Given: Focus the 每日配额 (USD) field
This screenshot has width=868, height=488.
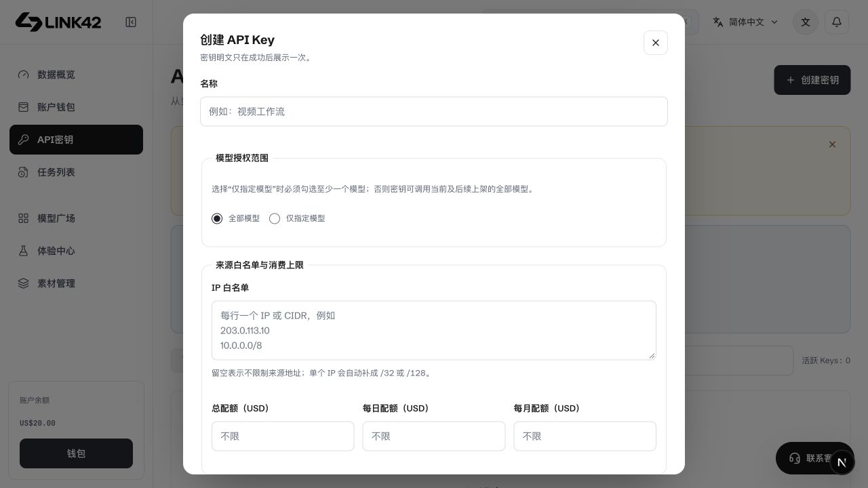Looking at the screenshot, I should (434, 436).
